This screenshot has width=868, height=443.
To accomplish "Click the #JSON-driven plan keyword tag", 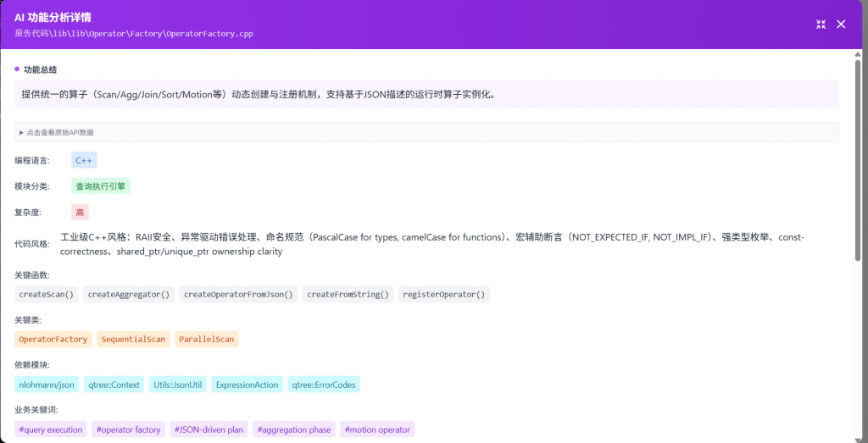I will (209, 429).
